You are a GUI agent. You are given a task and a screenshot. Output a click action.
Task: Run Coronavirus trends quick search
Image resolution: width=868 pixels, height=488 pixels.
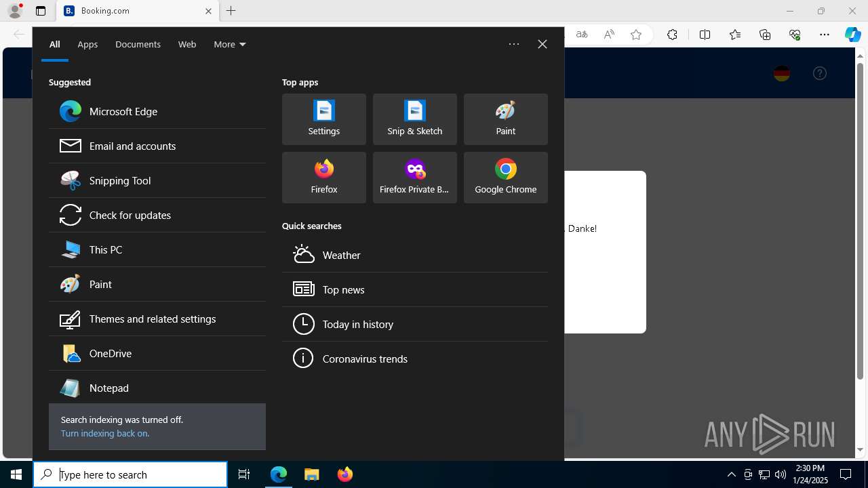pyautogui.click(x=415, y=359)
